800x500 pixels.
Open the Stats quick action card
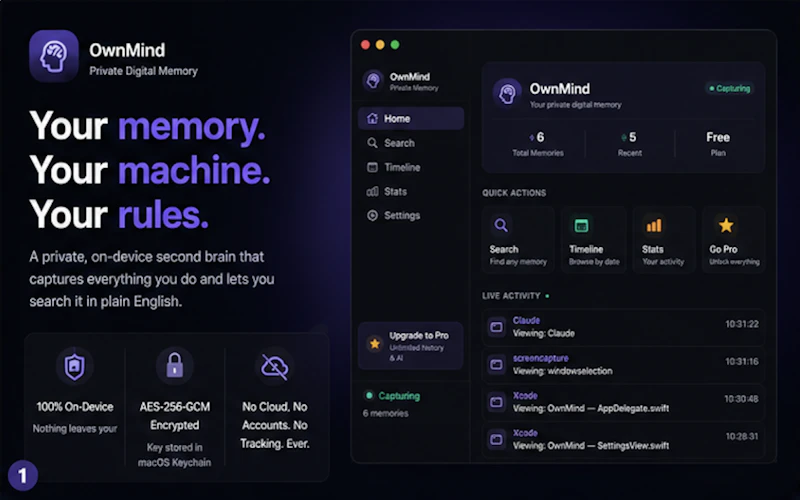click(x=663, y=239)
